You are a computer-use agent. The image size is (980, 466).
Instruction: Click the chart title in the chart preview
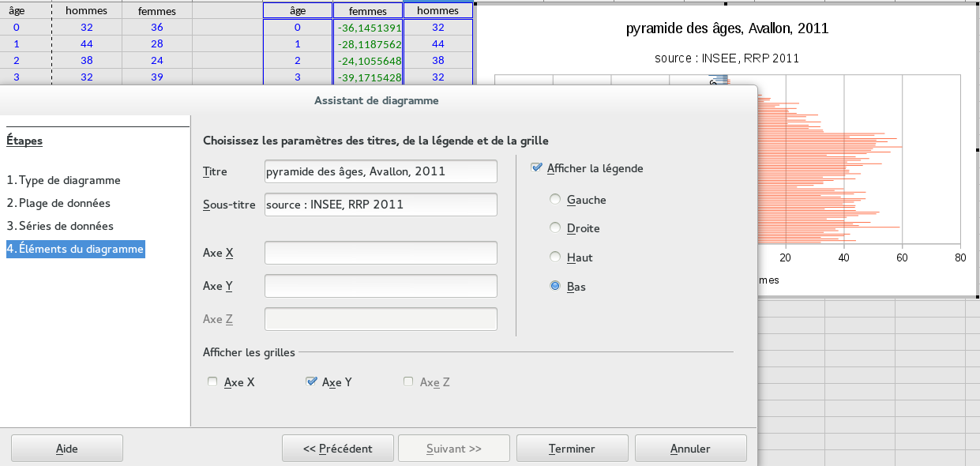(x=727, y=28)
